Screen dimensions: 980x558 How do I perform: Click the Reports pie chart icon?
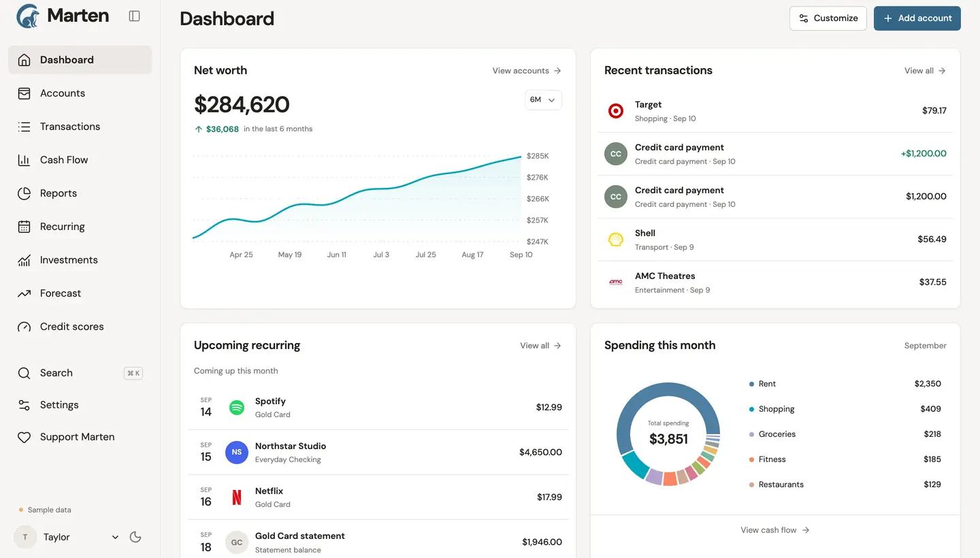coord(24,193)
